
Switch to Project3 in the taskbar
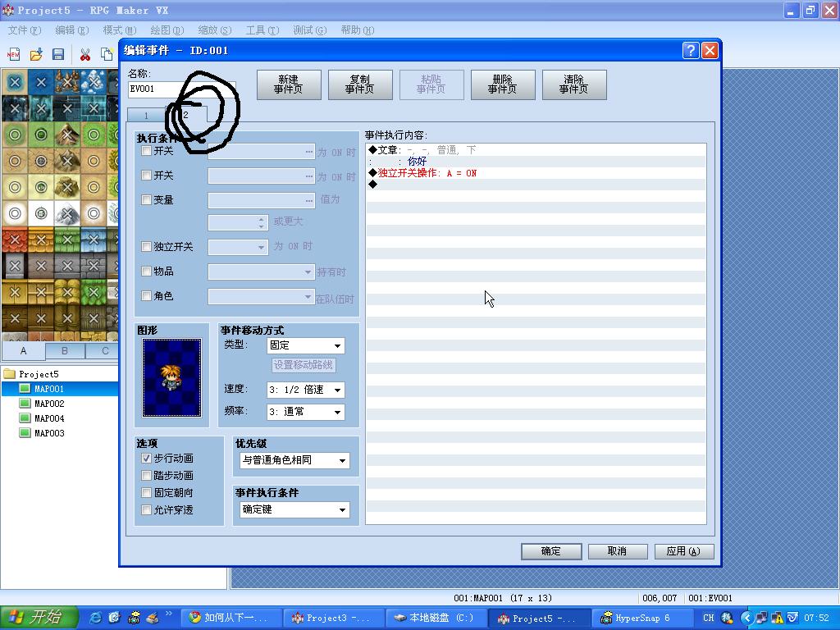pos(333,618)
